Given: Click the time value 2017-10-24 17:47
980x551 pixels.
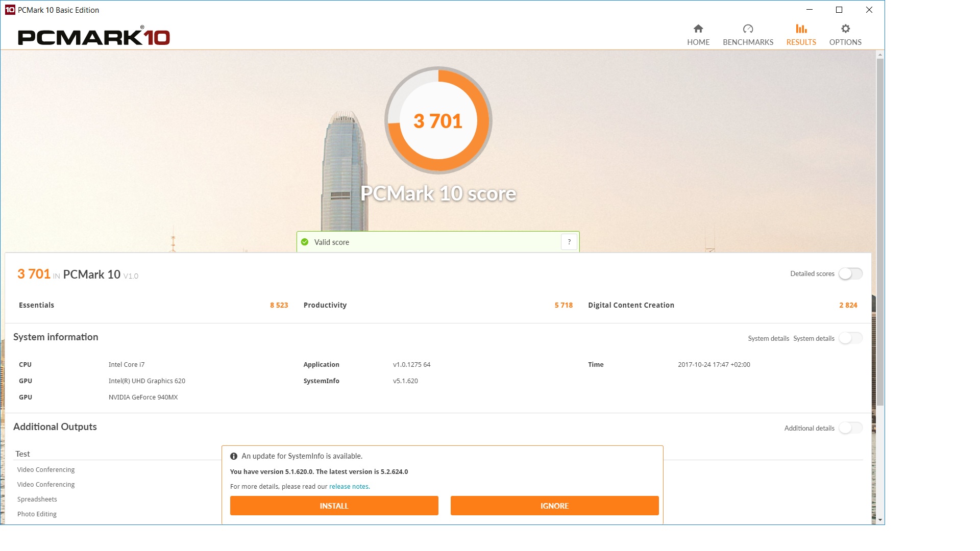Looking at the screenshot, I should 714,365.
